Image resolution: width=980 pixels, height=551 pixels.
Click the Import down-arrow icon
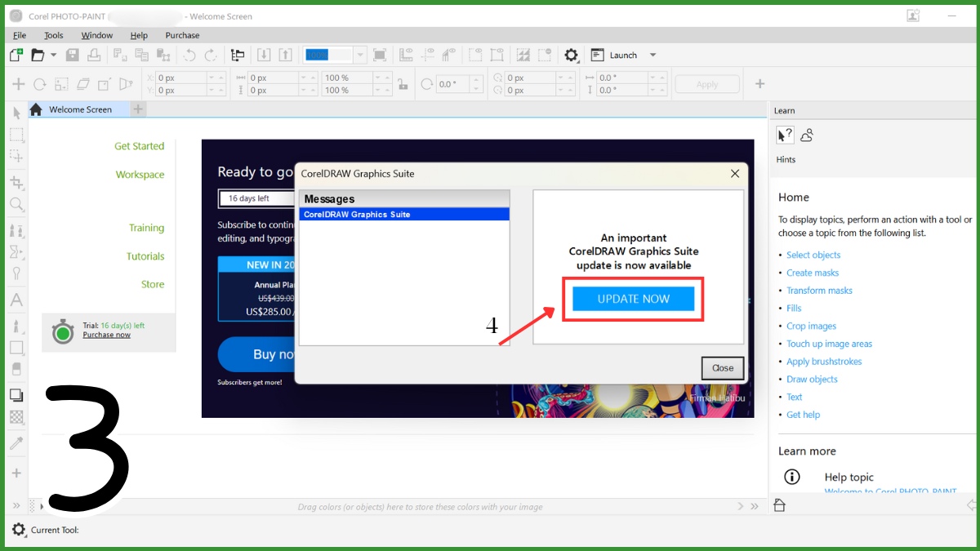pyautogui.click(x=264, y=55)
